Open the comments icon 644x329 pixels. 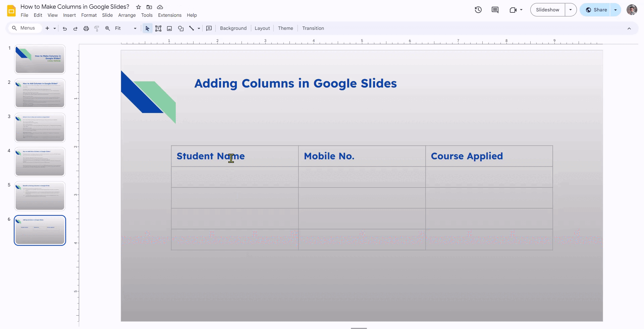[495, 10]
